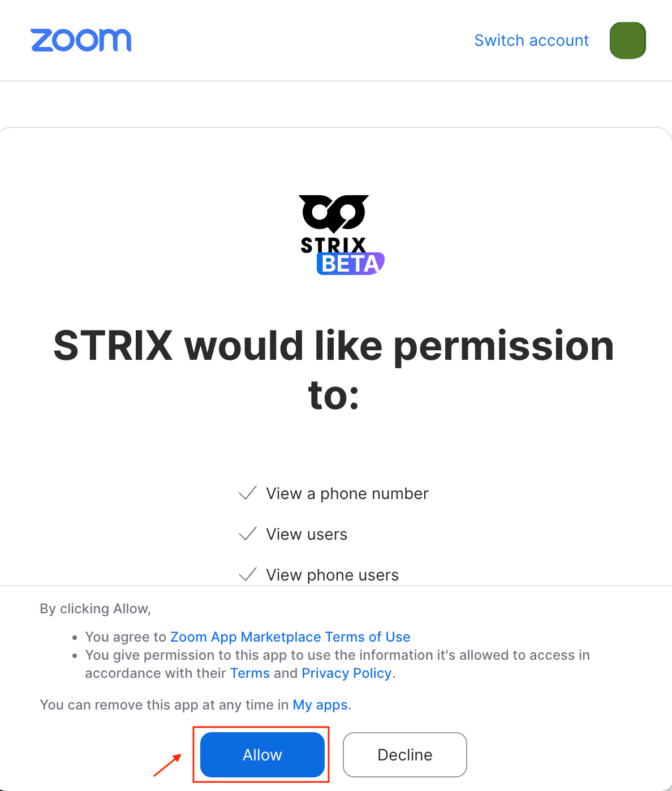Click checkmark next to View users
This screenshot has height=791, width=672.
pyautogui.click(x=248, y=534)
